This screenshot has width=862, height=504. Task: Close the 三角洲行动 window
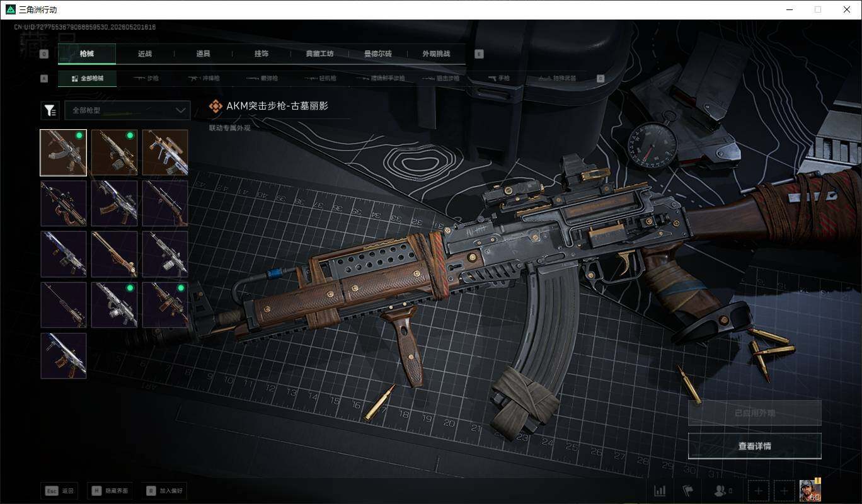[847, 9]
